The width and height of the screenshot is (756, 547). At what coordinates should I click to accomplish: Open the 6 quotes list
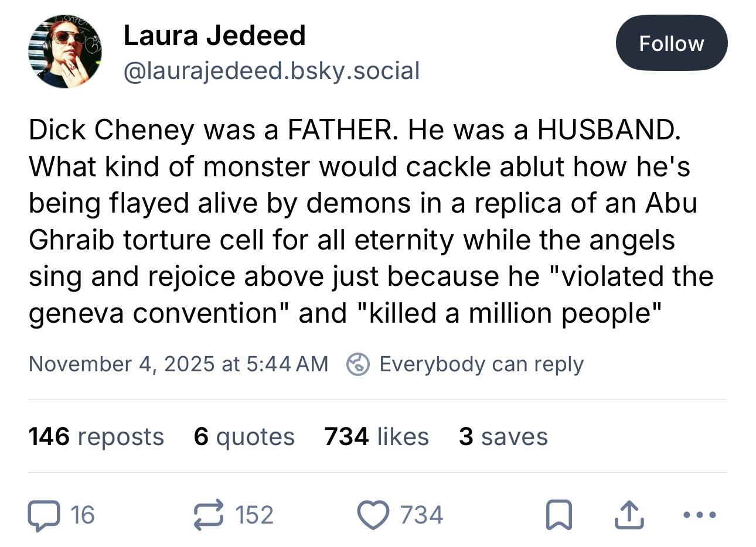pyautogui.click(x=244, y=436)
